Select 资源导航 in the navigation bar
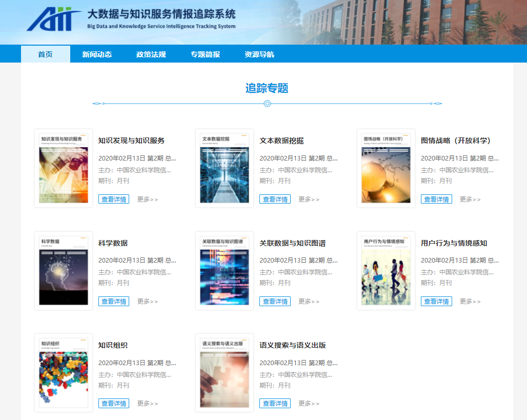527x420 pixels. tap(259, 54)
